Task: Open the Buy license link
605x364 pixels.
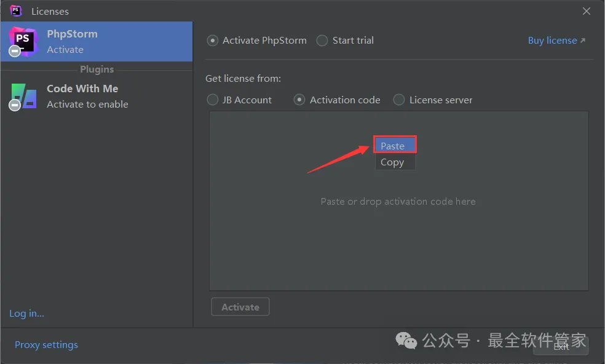Action: 556,41
